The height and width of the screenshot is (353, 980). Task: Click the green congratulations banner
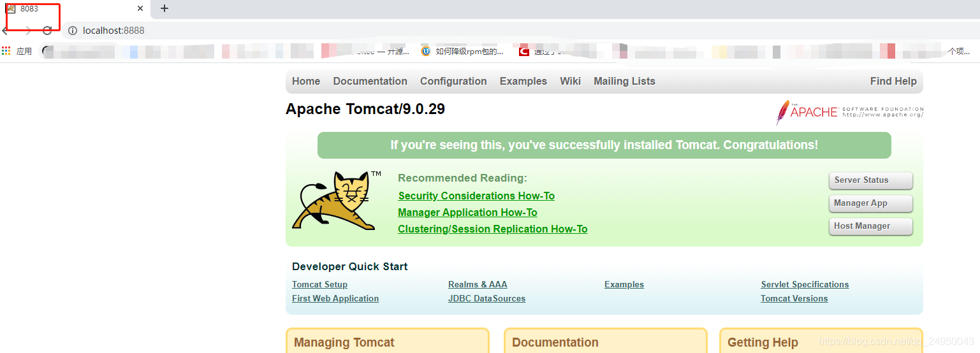coord(604,145)
